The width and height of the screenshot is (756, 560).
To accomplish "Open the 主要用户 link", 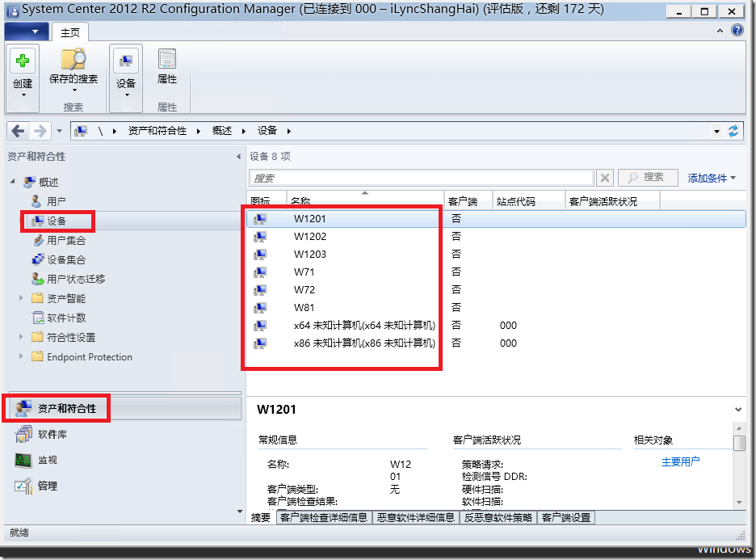I will (680, 461).
